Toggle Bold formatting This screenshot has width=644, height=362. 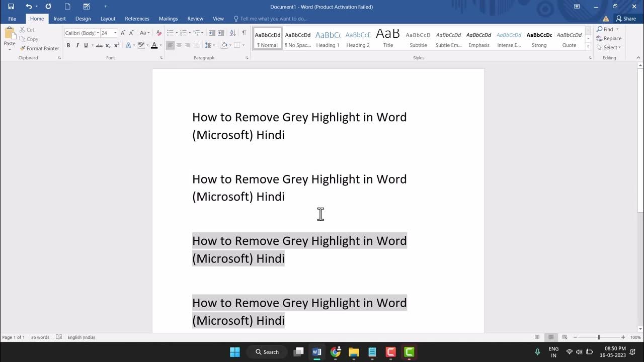(x=68, y=45)
